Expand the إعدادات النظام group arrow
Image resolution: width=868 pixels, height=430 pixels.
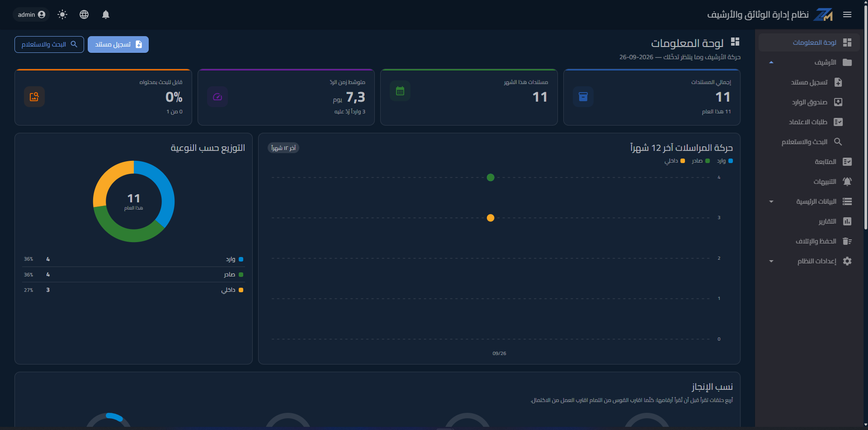771,261
